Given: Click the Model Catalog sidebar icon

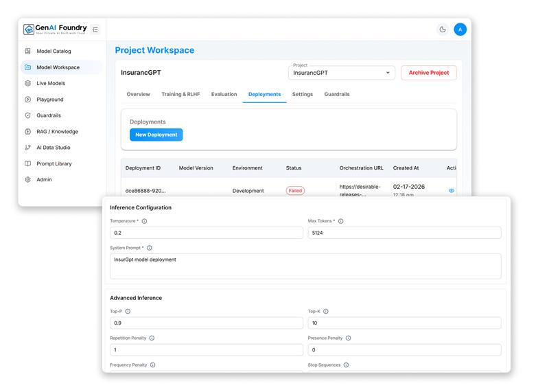Looking at the screenshot, I should point(28,51).
